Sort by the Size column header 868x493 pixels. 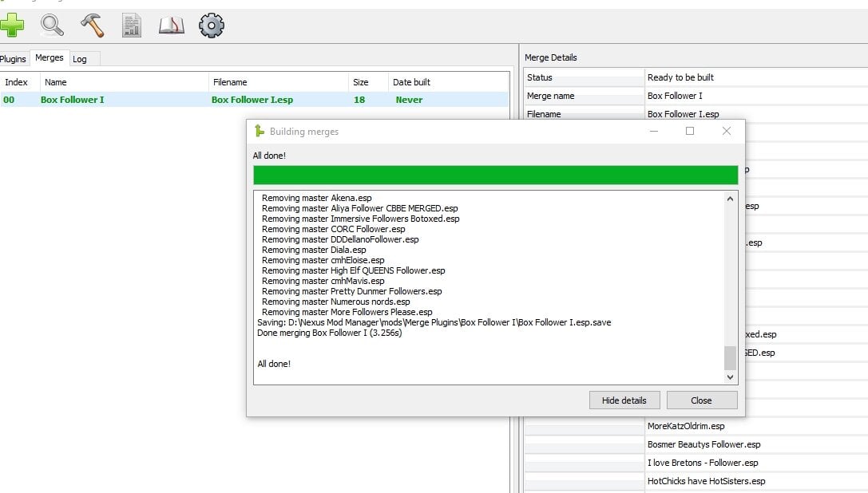[368, 82]
